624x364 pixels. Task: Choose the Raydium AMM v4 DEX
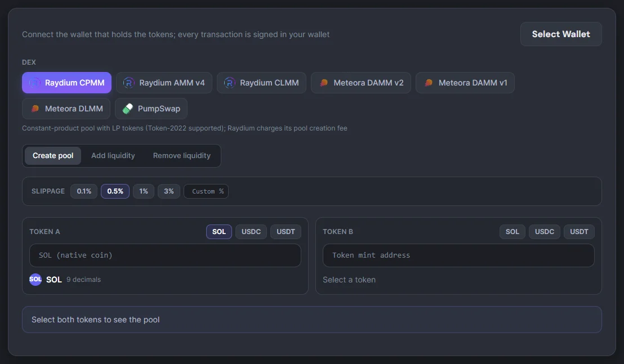click(164, 83)
